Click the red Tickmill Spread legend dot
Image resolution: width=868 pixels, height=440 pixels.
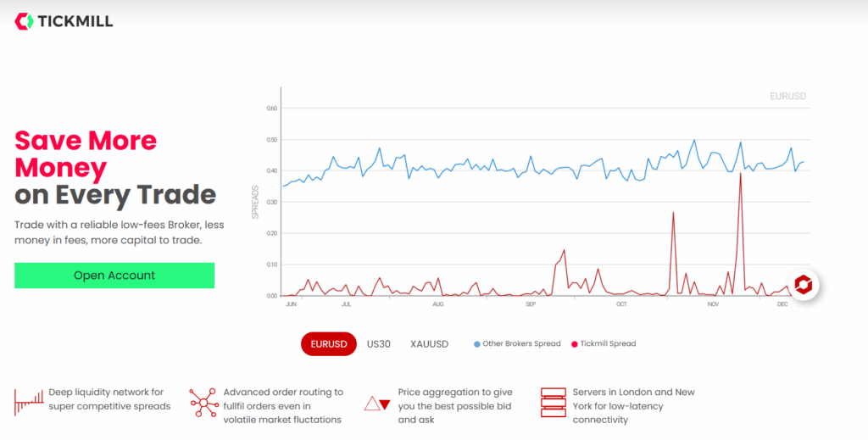coord(575,344)
